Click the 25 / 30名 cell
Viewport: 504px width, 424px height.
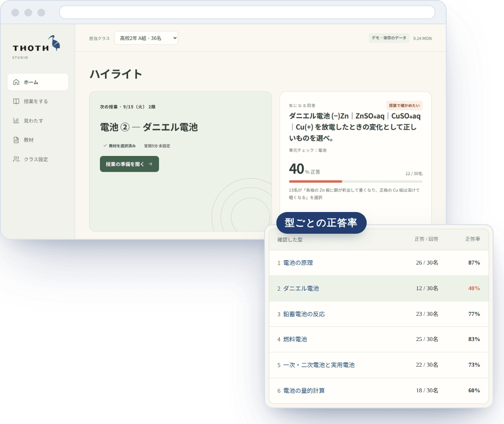coord(427,339)
